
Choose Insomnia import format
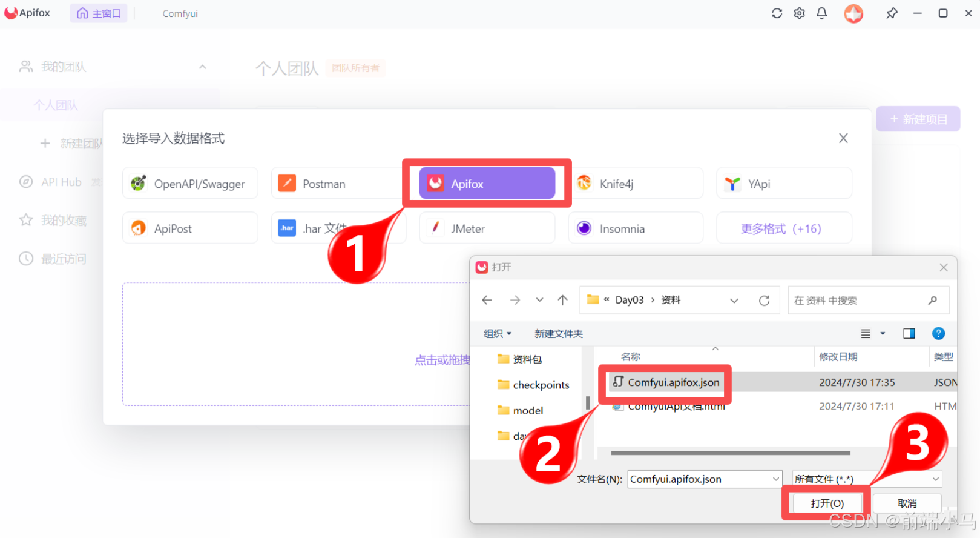[x=636, y=228]
